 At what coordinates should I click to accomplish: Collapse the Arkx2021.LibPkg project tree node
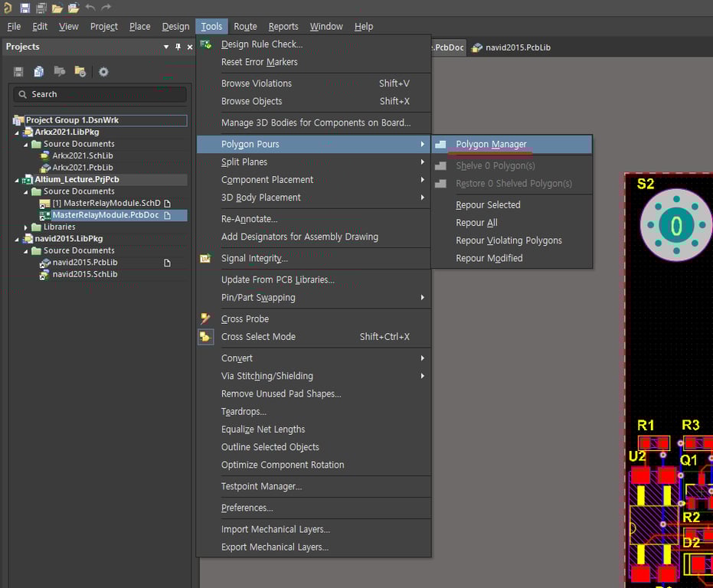coord(17,132)
